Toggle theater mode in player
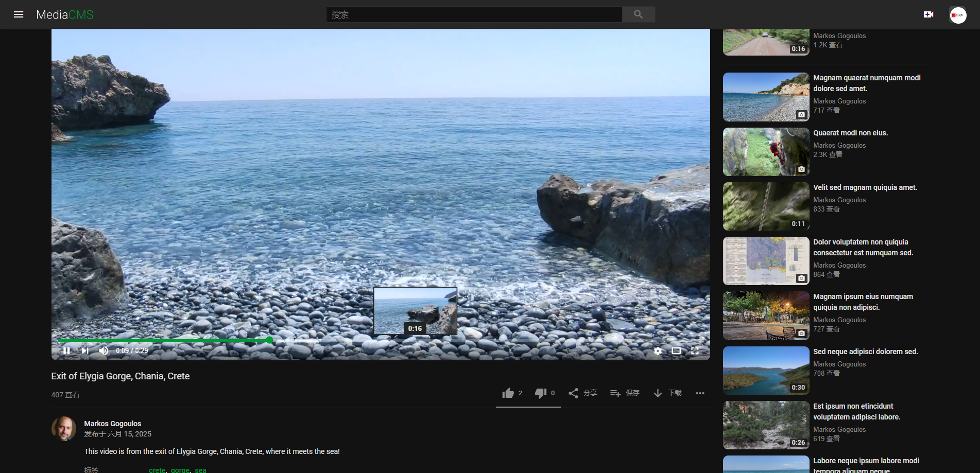980x473 pixels. (x=676, y=351)
